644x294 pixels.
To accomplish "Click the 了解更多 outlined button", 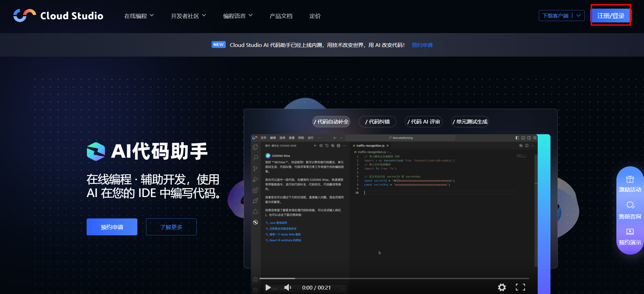I will (171, 227).
